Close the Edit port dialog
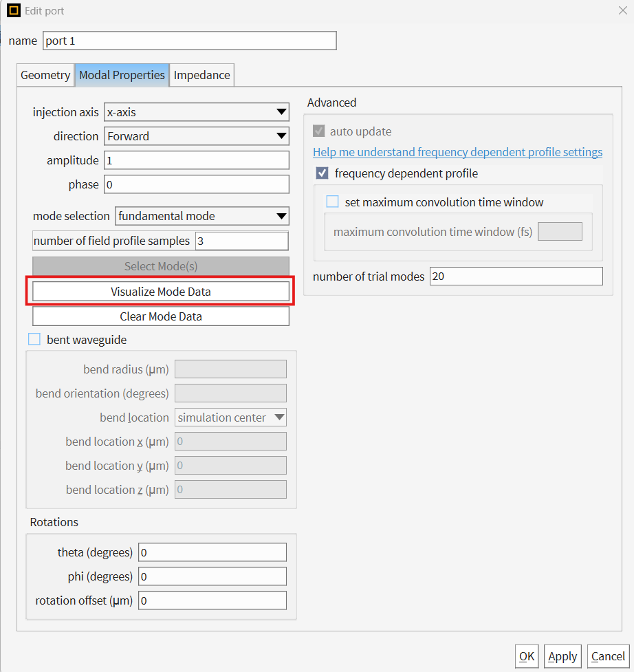634x672 pixels. point(623,10)
